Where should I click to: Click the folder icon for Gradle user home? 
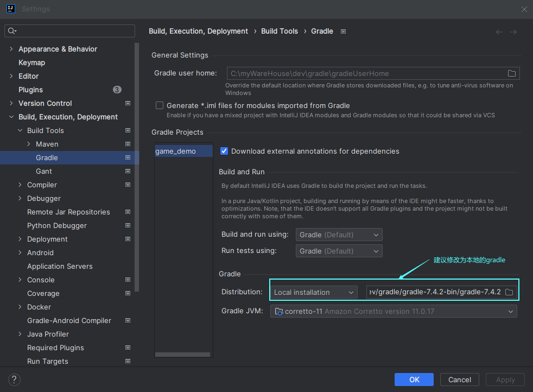pos(511,73)
